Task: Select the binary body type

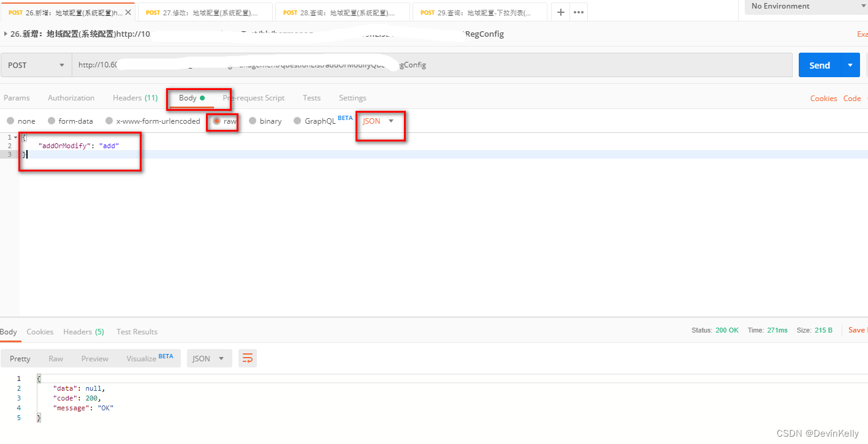Action: [x=265, y=121]
